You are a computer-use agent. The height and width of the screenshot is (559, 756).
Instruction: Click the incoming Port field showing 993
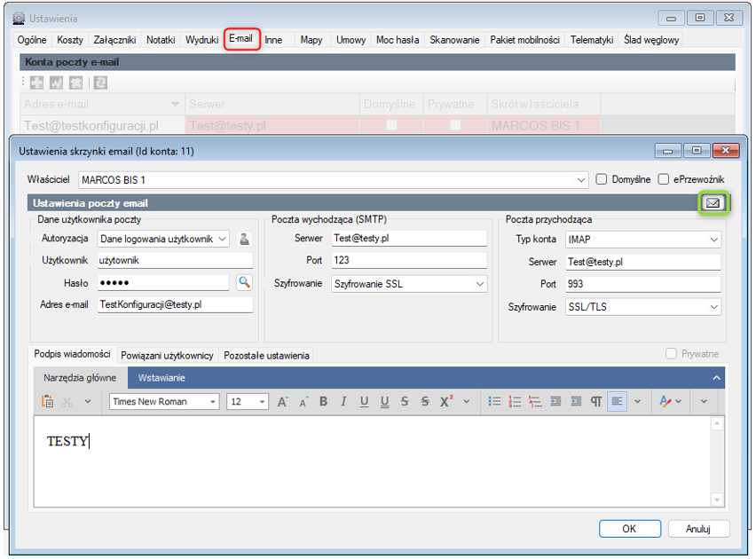643,284
